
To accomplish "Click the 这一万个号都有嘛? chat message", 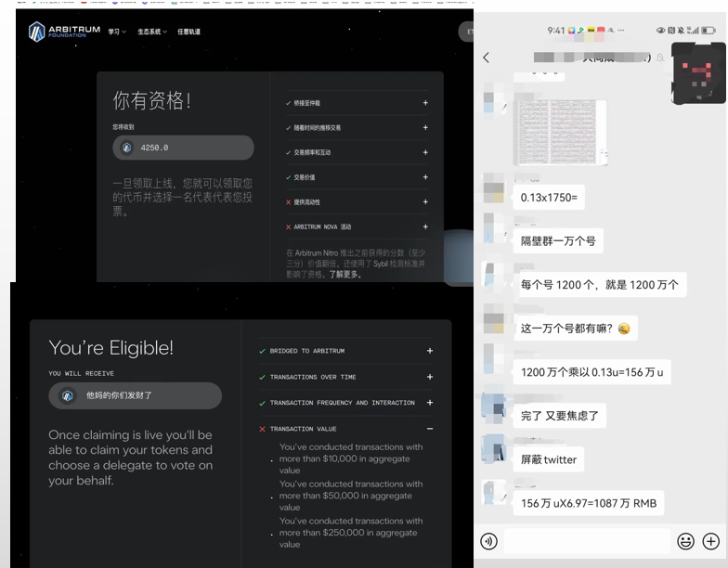I will 576,329.
